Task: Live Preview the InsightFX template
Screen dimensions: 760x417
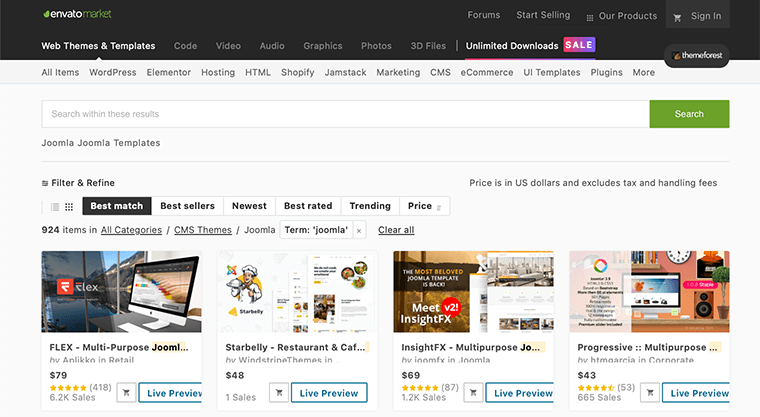Action: 520,393
